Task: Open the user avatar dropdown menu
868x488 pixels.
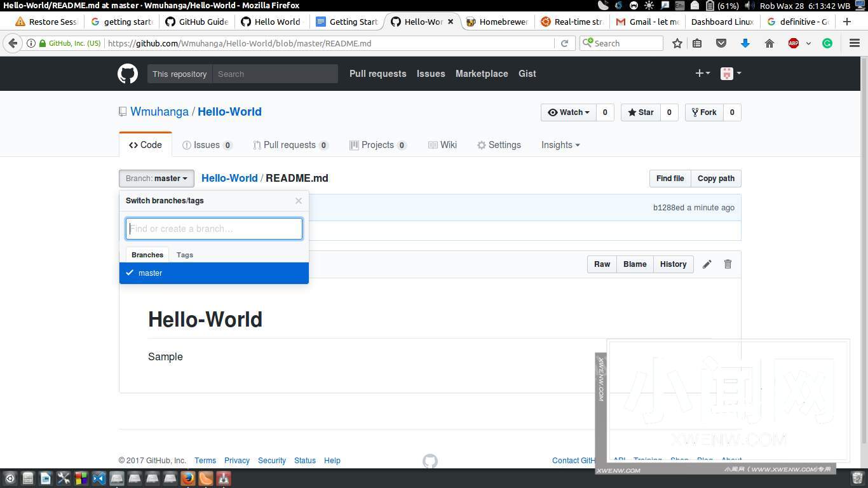Action: (x=731, y=74)
